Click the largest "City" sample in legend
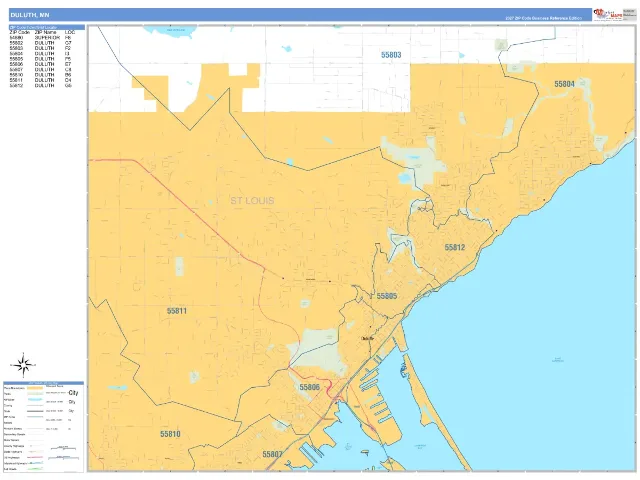Screen dimensions: 640x480 coord(73,393)
